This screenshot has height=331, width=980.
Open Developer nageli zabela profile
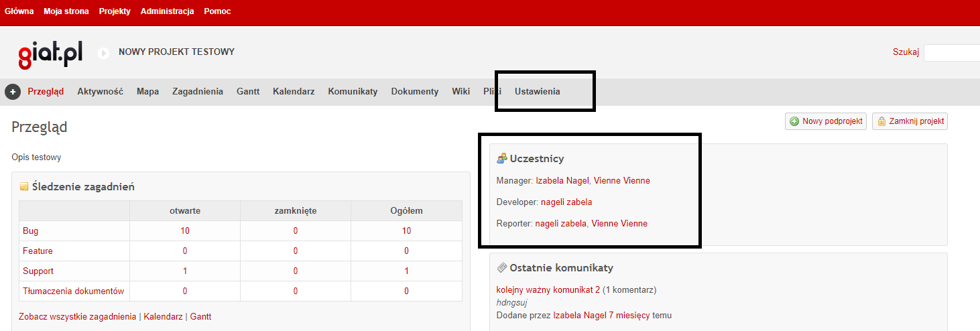coord(566,202)
